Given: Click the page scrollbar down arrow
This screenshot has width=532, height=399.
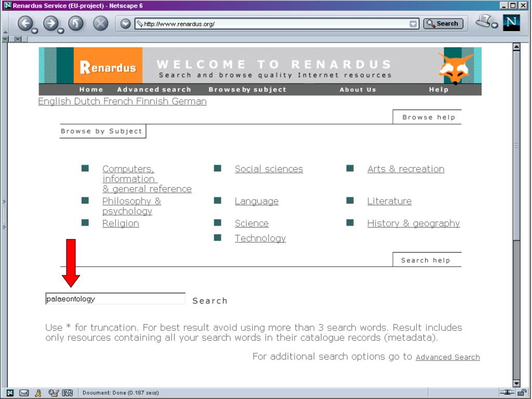Looking at the screenshot, I should pos(516,383).
